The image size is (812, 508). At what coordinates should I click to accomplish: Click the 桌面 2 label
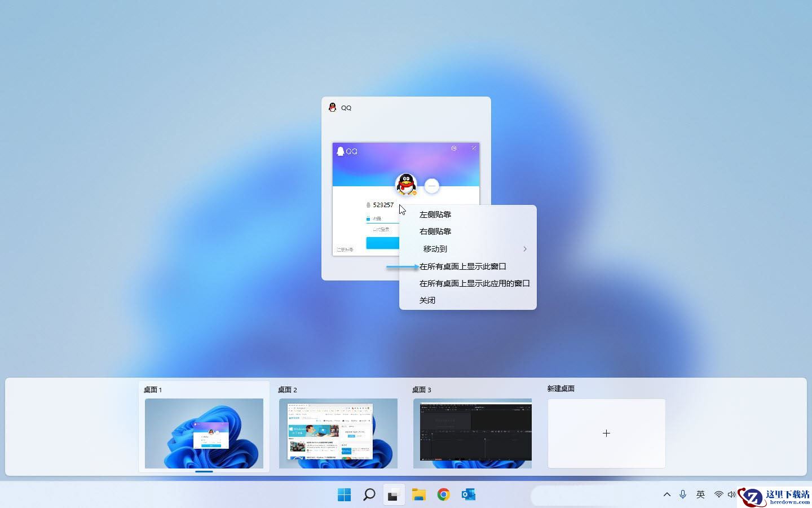point(287,389)
